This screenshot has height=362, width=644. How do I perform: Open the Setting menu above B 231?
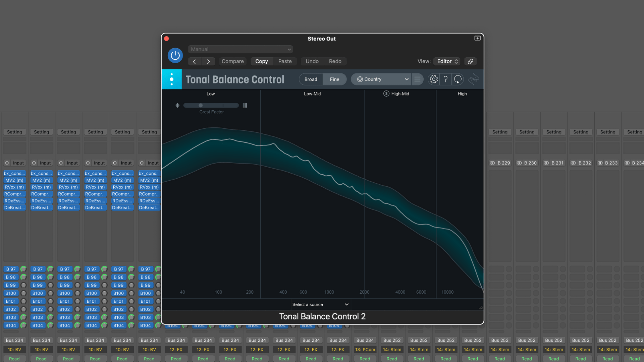point(554,132)
